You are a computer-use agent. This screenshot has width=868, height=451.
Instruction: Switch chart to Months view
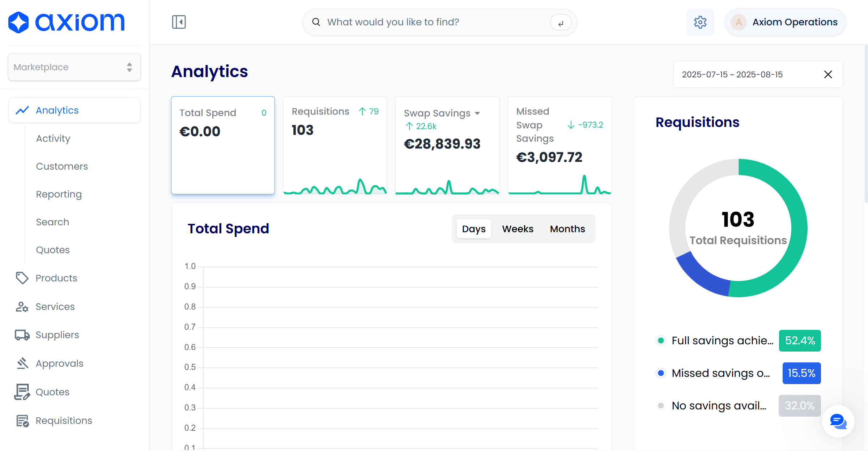[x=567, y=229]
